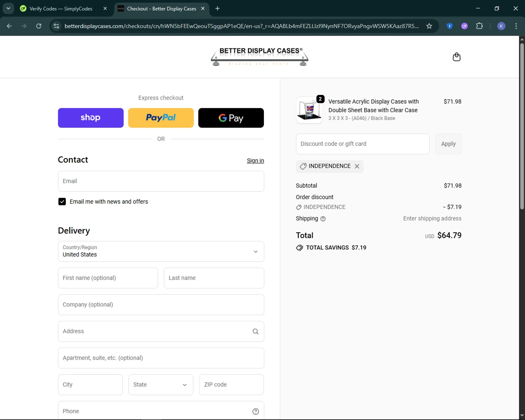Bookmark this page with the star icon

coord(429,26)
